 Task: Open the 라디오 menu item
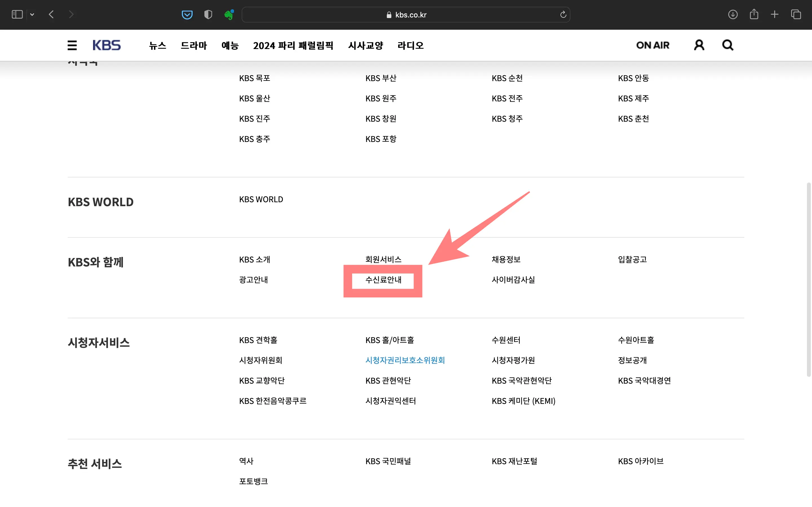click(x=410, y=46)
